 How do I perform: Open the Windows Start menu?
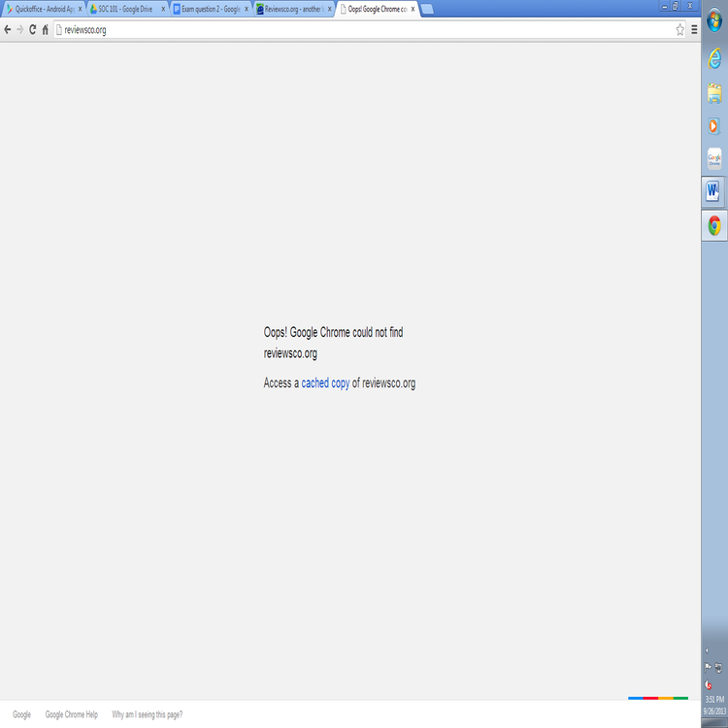714,20
